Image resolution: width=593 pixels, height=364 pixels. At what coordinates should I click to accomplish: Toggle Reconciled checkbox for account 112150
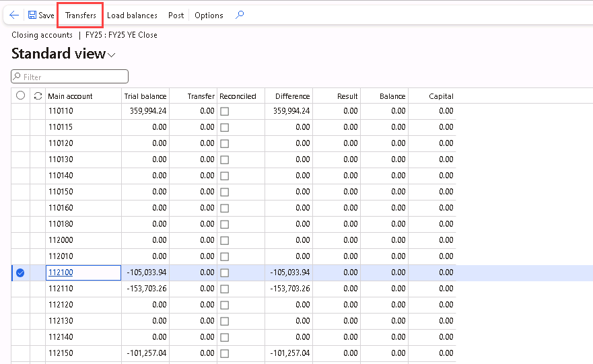pyautogui.click(x=224, y=353)
